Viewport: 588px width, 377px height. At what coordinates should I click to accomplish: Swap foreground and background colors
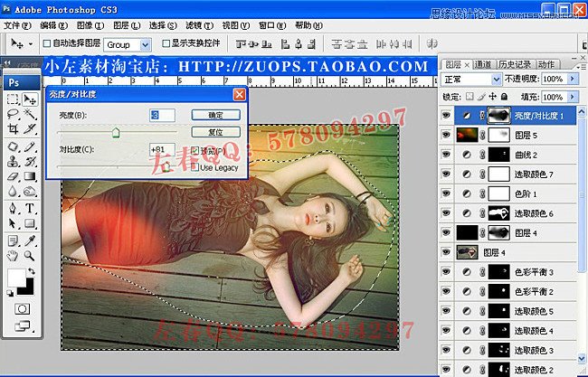pos(32,271)
